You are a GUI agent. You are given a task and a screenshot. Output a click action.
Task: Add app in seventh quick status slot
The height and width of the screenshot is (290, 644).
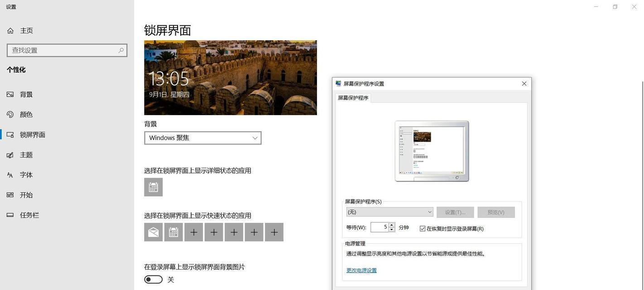pos(274,232)
